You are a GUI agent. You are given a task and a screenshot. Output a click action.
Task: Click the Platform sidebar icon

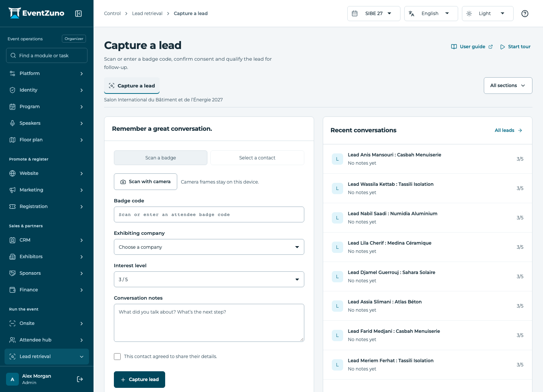tap(12, 73)
